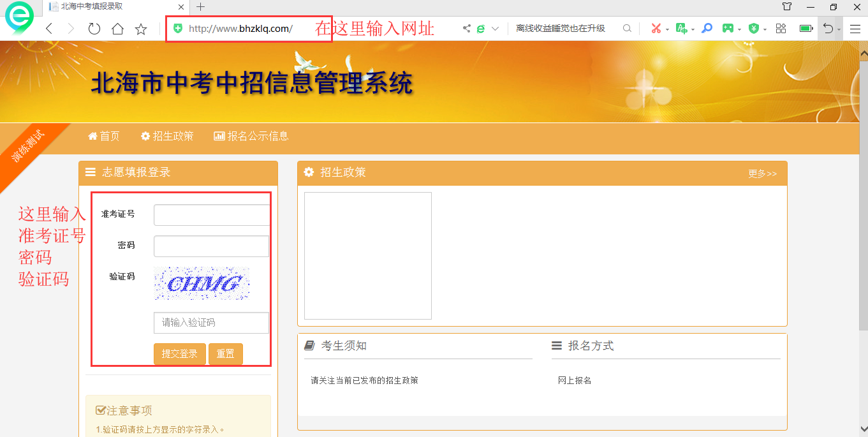Bookmark page with the star icon

pyautogui.click(x=141, y=29)
